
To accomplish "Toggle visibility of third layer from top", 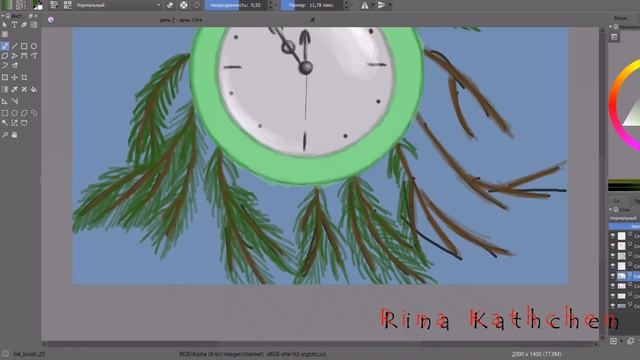I will pos(613,256).
